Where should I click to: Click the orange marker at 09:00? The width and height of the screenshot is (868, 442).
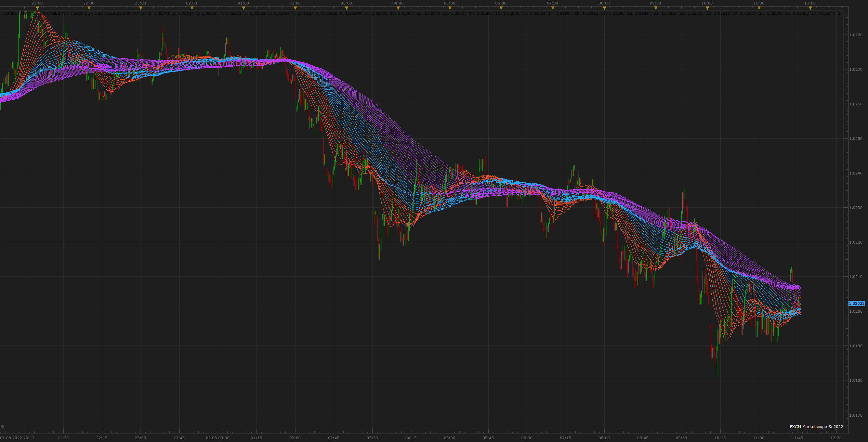656,8
